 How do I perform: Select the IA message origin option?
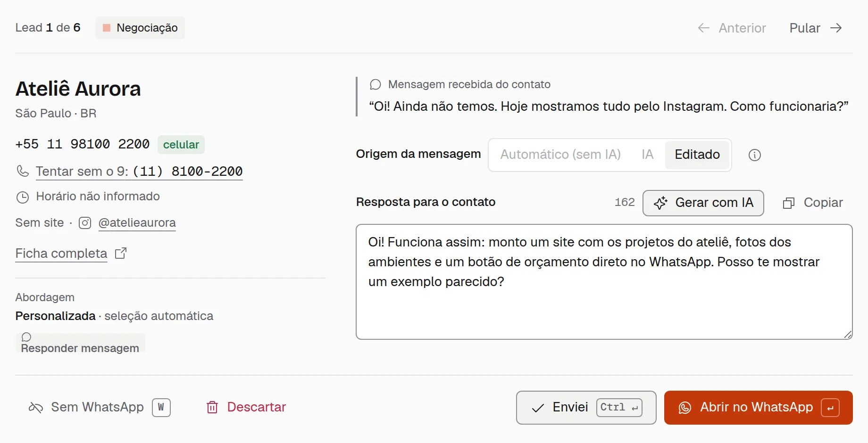click(647, 155)
